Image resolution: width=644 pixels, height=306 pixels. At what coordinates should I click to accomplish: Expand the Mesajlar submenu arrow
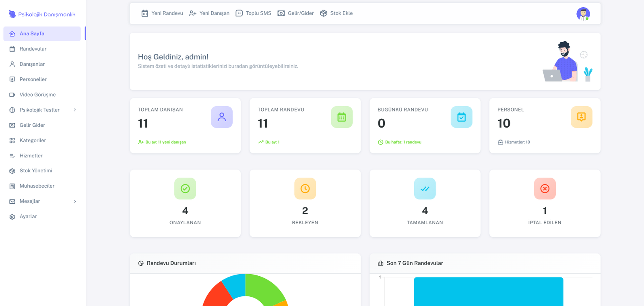(x=75, y=201)
